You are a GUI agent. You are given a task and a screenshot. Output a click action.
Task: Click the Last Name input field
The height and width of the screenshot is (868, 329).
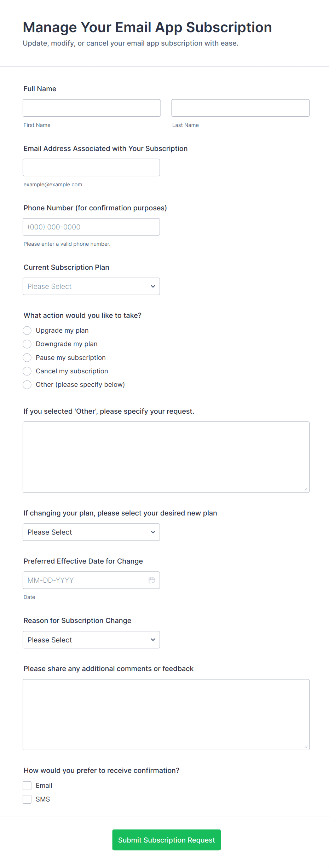click(240, 108)
